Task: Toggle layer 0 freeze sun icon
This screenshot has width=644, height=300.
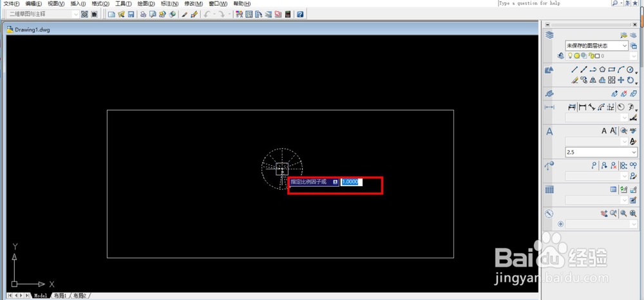Action: [x=577, y=56]
